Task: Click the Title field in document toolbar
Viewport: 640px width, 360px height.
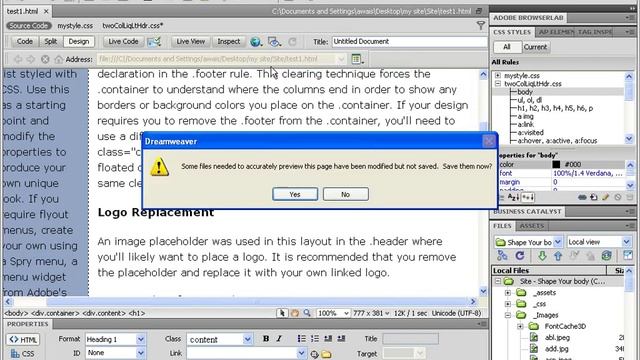Action: pos(409,42)
